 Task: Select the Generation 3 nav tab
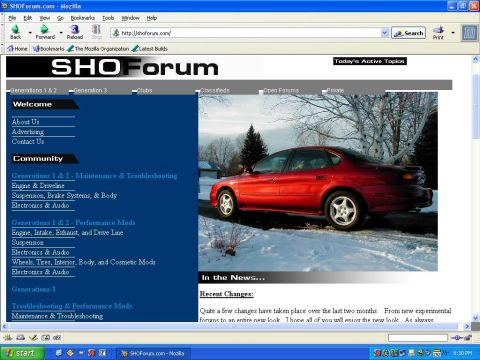pyautogui.click(x=90, y=90)
